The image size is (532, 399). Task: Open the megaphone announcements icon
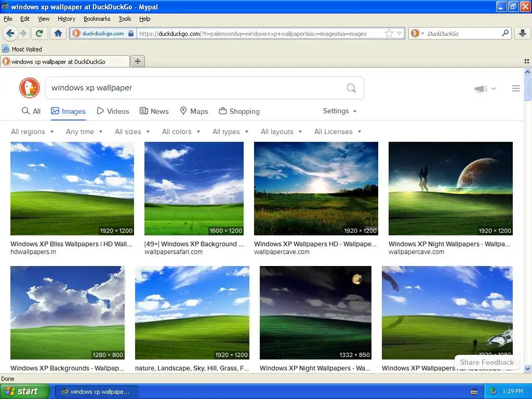tap(481, 88)
